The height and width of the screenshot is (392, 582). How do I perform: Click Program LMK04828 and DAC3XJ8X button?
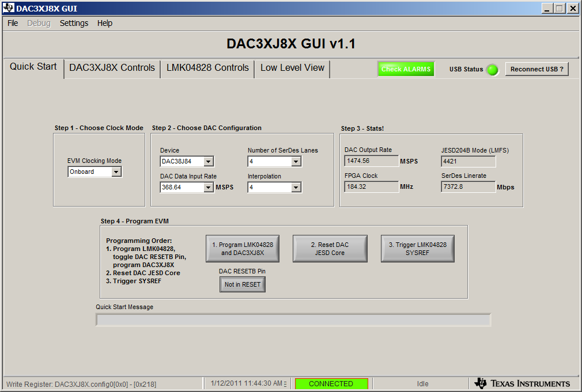pyautogui.click(x=243, y=249)
